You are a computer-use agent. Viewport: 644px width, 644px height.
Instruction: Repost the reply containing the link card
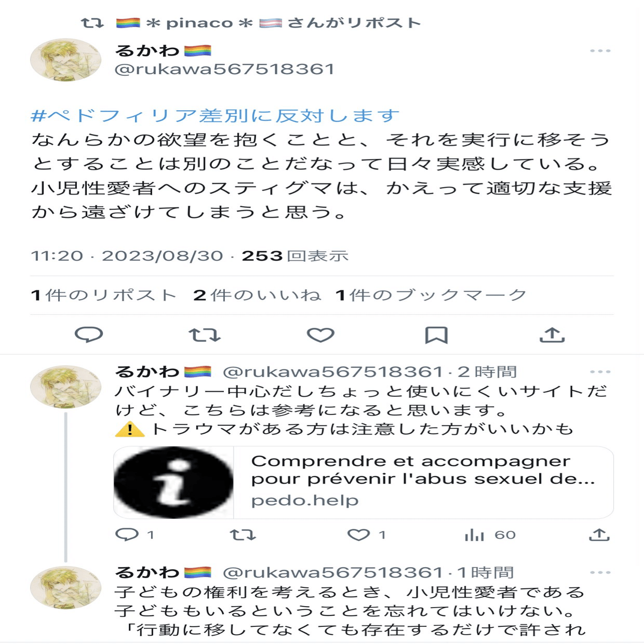point(243,535)
